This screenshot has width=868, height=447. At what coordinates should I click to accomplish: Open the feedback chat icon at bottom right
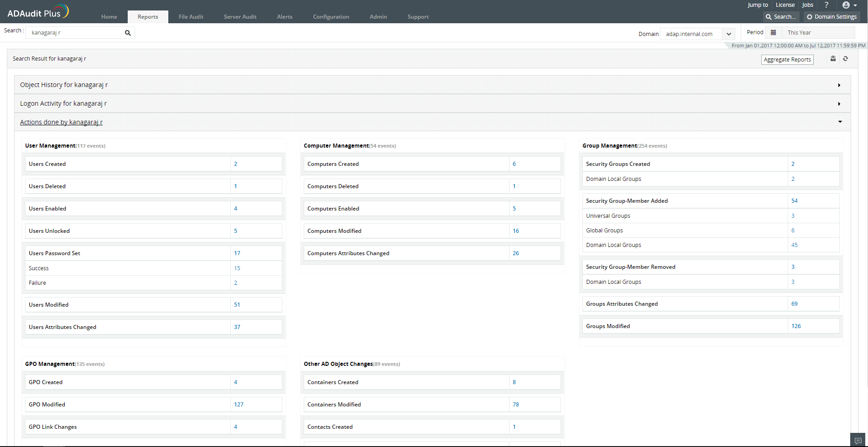858,440
